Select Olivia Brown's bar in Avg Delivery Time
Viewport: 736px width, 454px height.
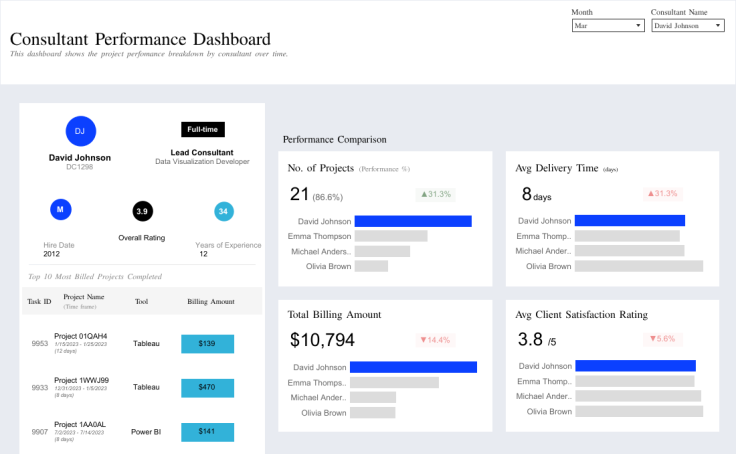click(x=639, y=266)
